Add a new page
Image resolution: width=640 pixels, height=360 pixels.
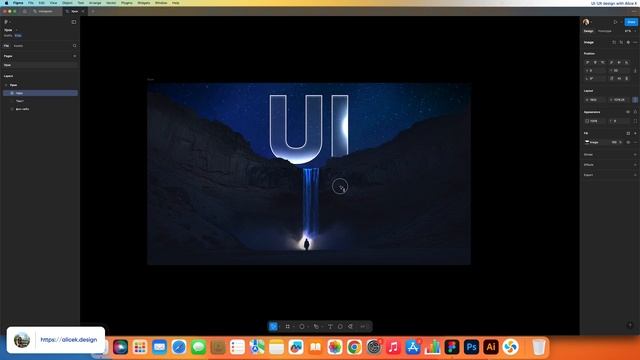tap(74, 56)
